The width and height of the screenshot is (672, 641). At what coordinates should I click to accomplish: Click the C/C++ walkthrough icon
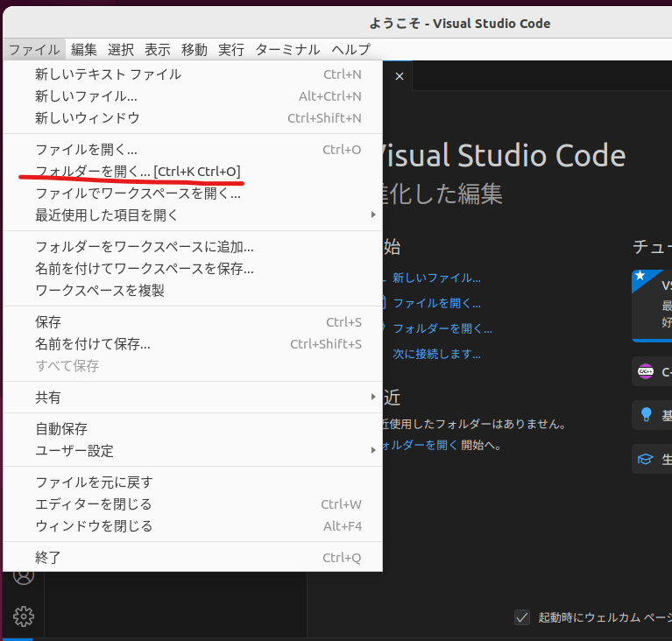(x=646, y=371)
